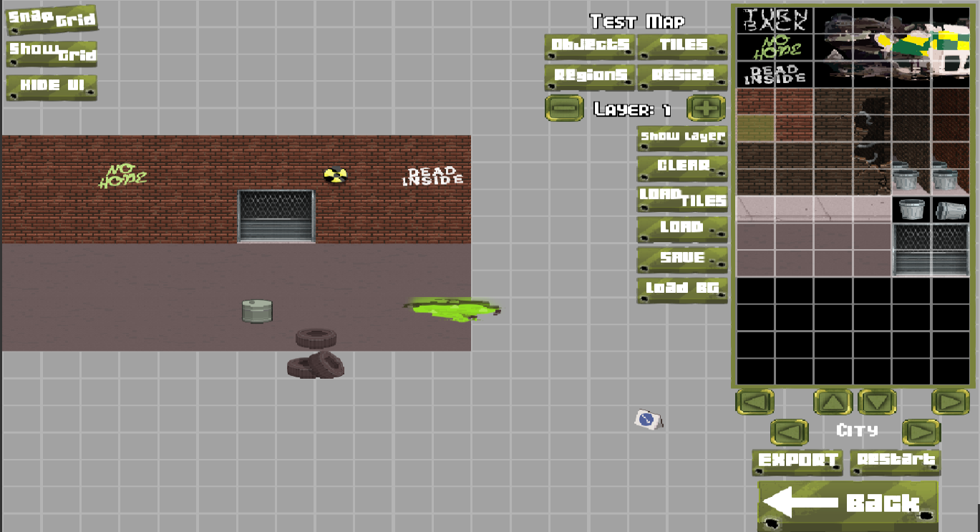
Task: Click the Test Map title text
Action: point(636,21)
